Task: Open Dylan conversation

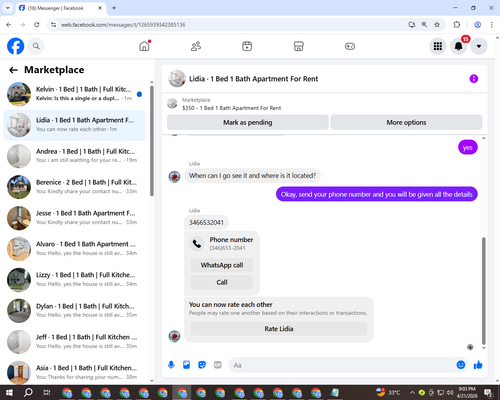Action: [x=75, y=311]
